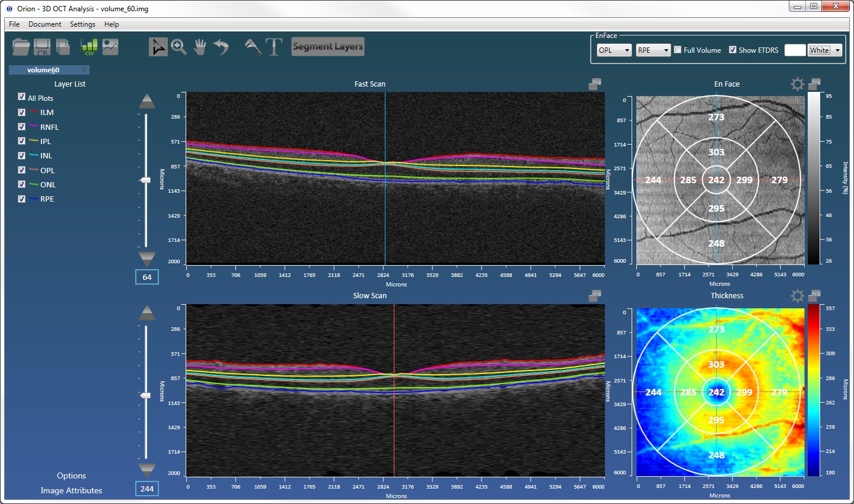
Task: Click the Fast Scan slider down arrow
Action: click(x=146, y=259)
